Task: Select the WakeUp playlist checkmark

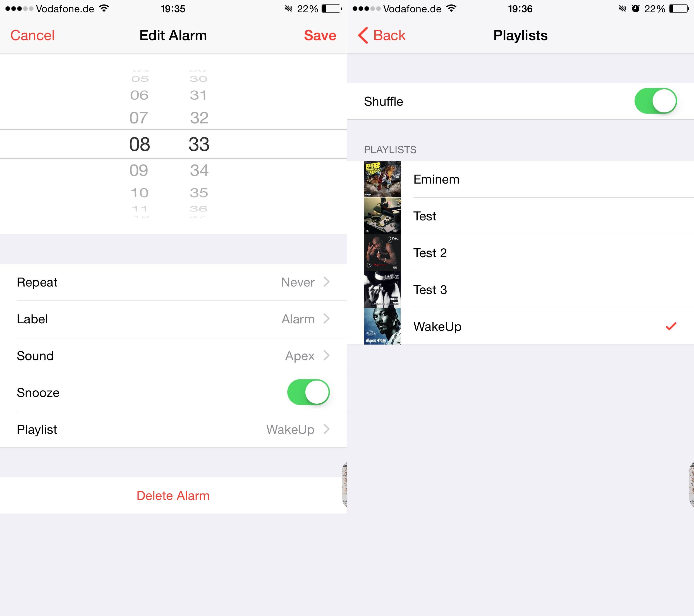Action: pos(671,326)
